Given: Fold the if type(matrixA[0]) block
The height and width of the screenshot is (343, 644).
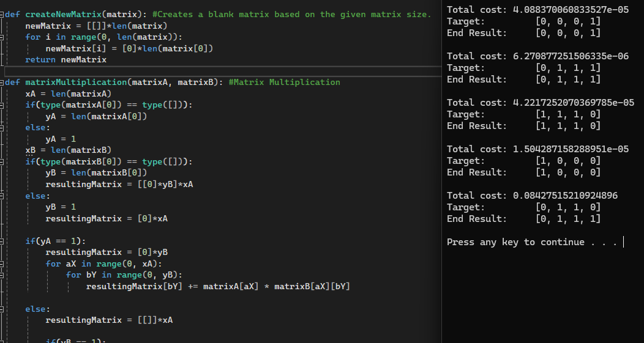Looking at the screenshot, I should [2, 105].
